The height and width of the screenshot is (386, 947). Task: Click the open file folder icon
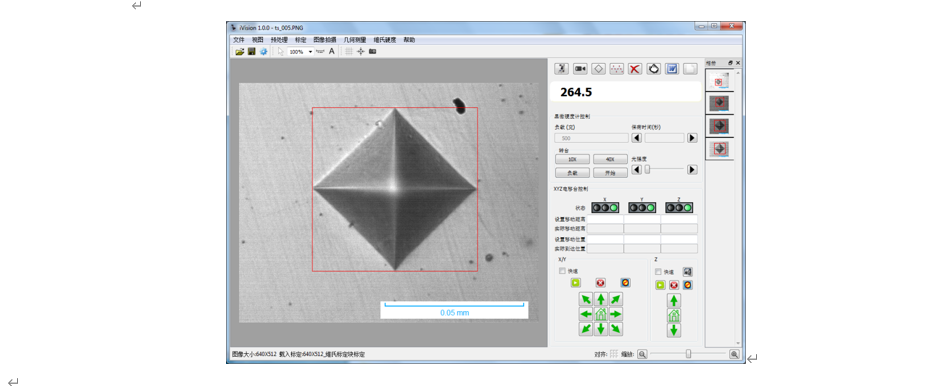(x=240, y=52)
